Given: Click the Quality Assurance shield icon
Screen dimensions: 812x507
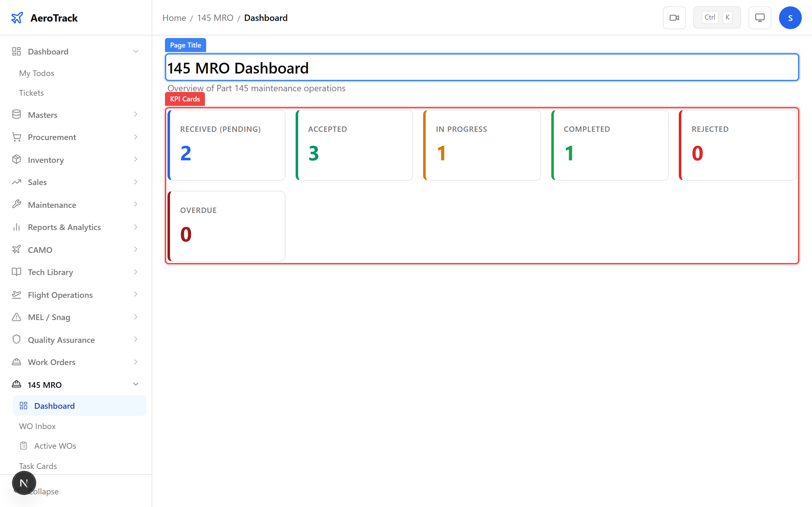Looking at the screenshot, I should pyautogui.click(x=16, y=339).
